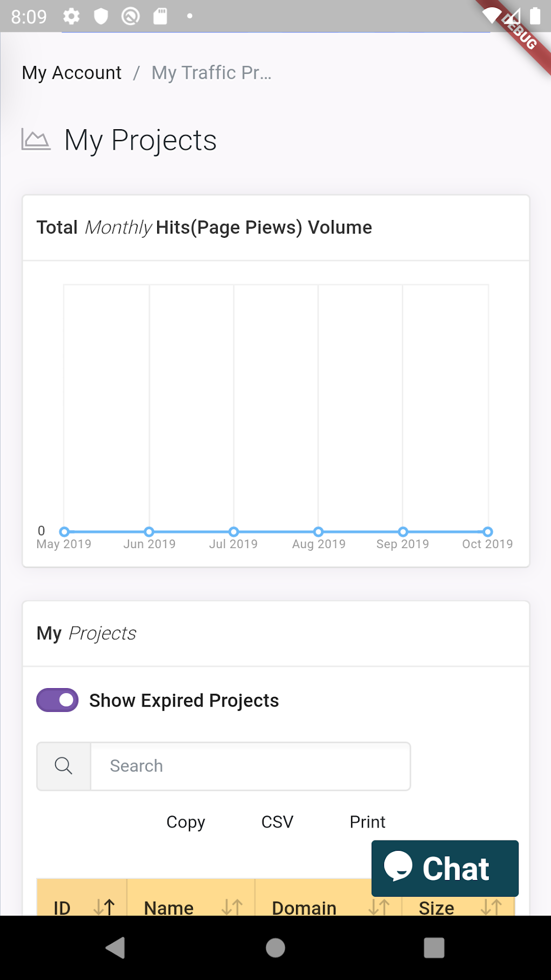Screen dimensions: 551x980
Task: Export projects as CSV
Action: (277, 822)
